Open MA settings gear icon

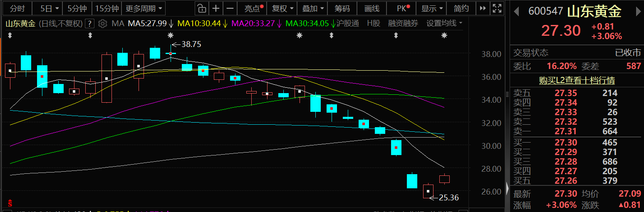click(x=103, y=24)
